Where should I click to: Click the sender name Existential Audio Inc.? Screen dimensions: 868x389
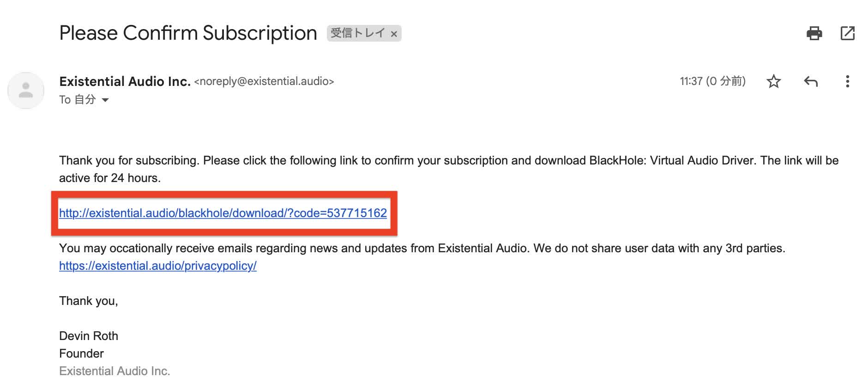125,81
